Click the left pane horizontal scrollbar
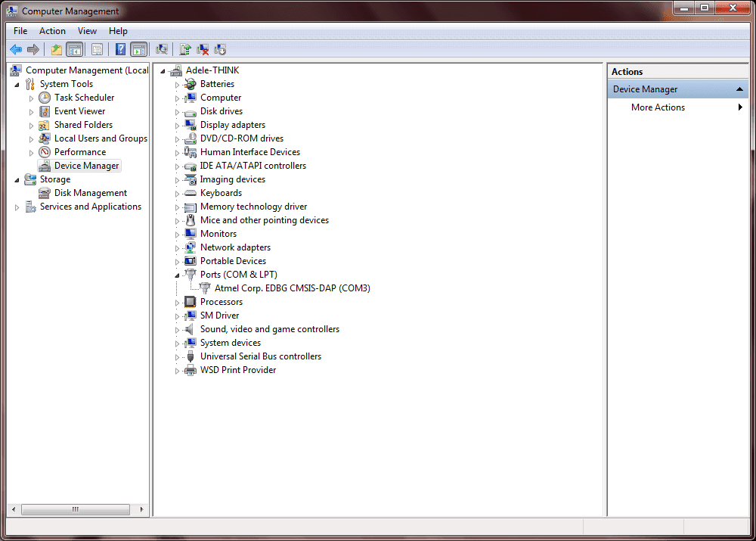This screenshot has width=756, height=541. pos(76,509)
